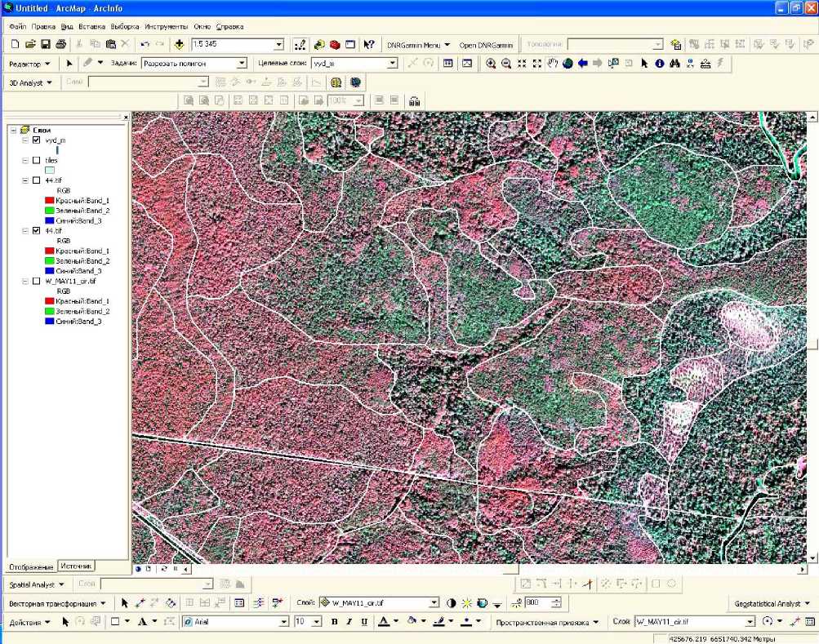Go back to previous extent arrow
The width and height of the screenshot is (819, 644).
[583, 64]
